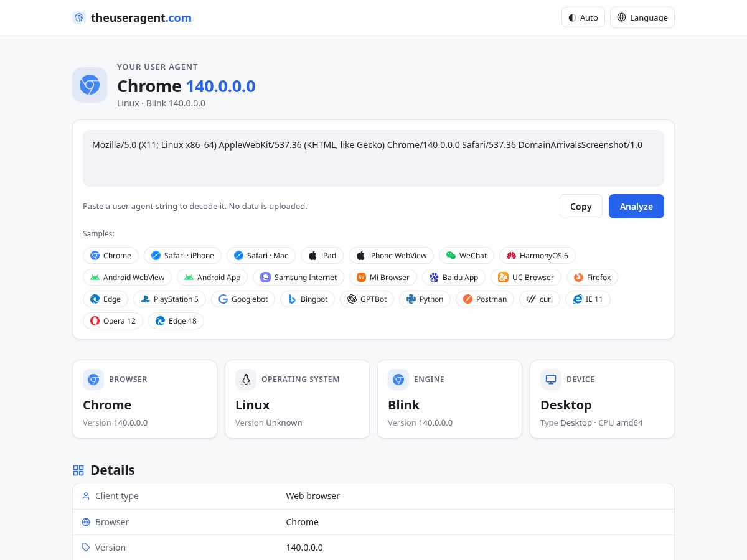
Task: Pick the Bingbot sample chip
Action: click(308, 299)
